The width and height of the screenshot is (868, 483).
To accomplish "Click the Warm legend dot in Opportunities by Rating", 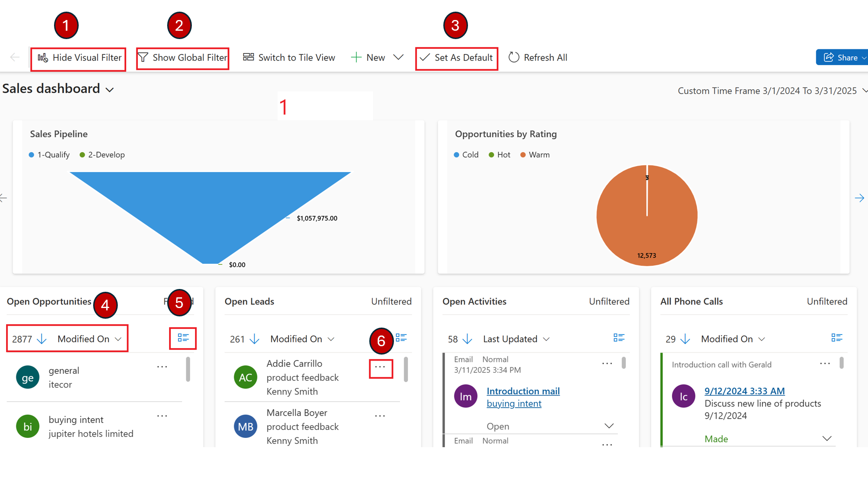I will pyautogui.click(x=523, y=154).
